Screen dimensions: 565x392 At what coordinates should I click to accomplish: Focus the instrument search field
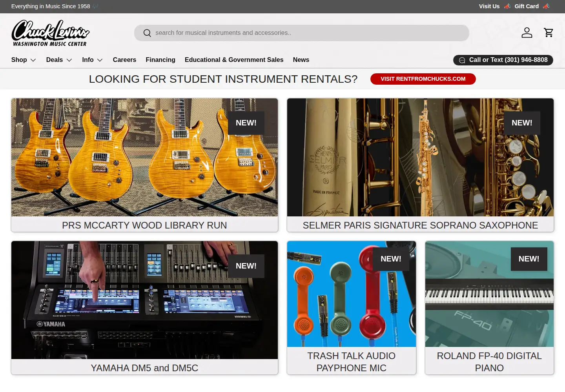302,33
